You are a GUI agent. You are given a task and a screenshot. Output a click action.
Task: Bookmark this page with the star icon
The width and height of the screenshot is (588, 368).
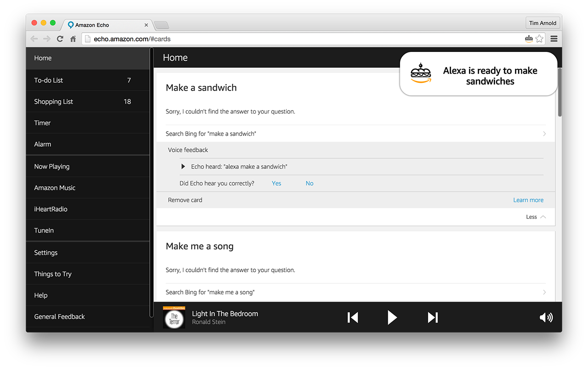(539, 39)
